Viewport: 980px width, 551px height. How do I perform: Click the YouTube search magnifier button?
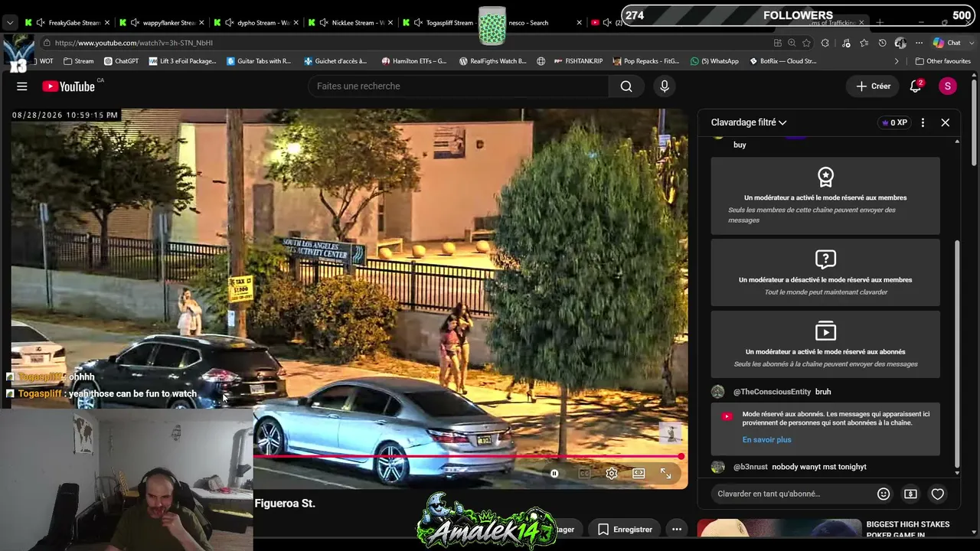626,86
